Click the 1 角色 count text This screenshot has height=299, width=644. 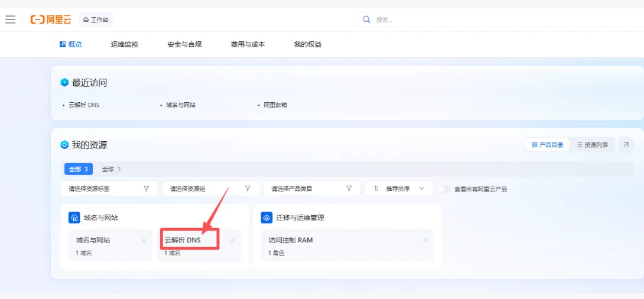[x=277, y=253]
